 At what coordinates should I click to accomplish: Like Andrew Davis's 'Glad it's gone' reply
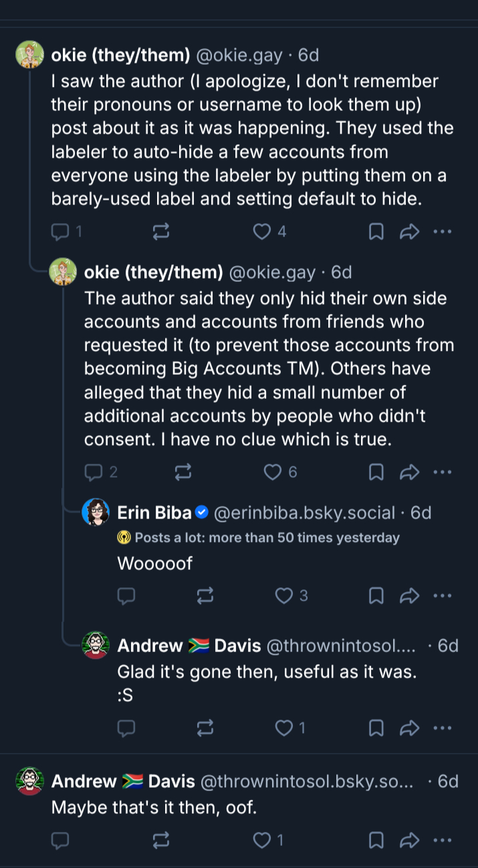(285, 728)
